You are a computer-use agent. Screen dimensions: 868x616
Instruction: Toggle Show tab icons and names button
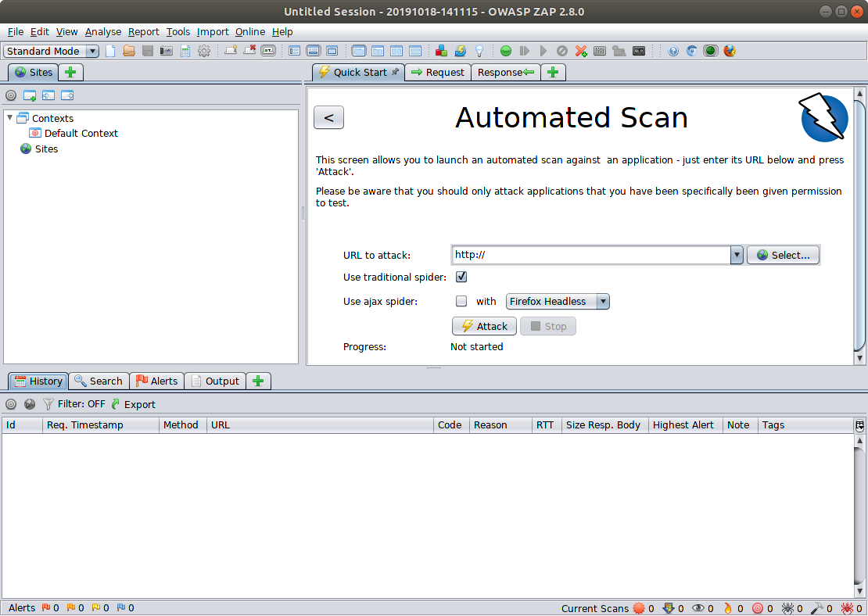(268, 51)
